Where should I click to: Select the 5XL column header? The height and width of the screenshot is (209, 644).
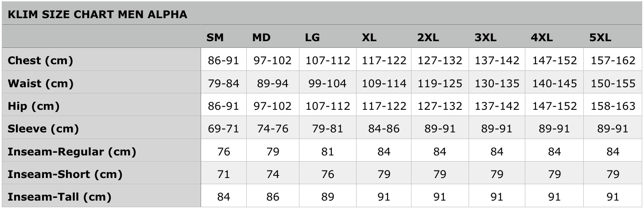point(600,38)
